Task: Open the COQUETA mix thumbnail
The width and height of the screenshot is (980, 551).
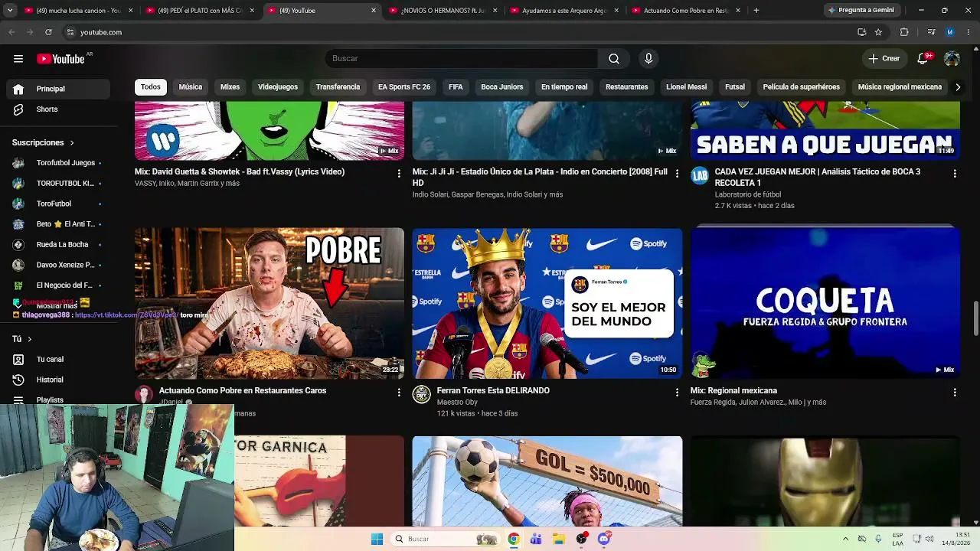Action: 825,303
